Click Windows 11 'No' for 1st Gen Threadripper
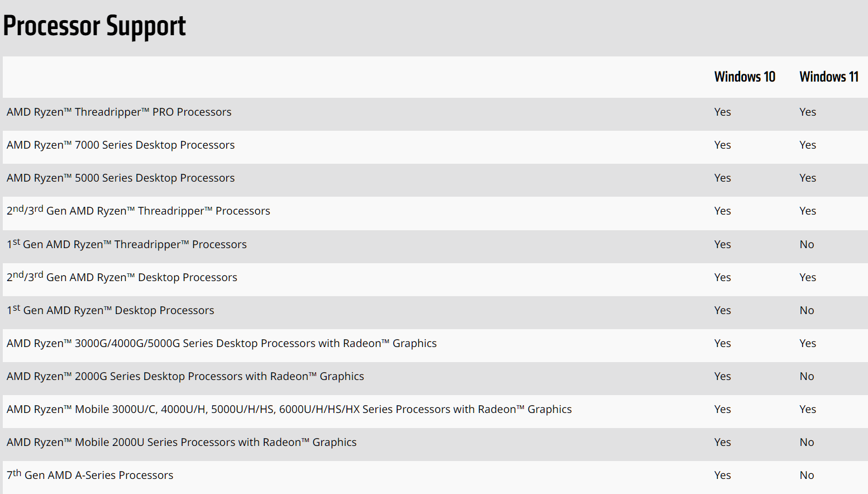 [807, 244]
